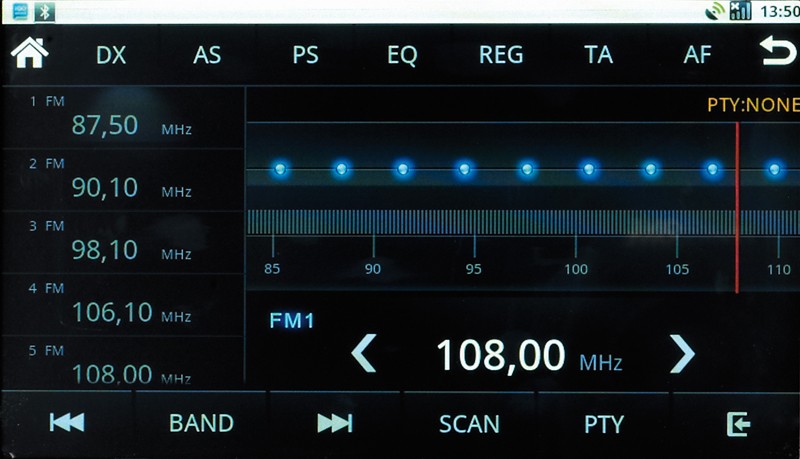Image resolution: width=800 pixels, height=459 pixels.
Task: Tap the back arrow icon
Action: coord(778,51)
